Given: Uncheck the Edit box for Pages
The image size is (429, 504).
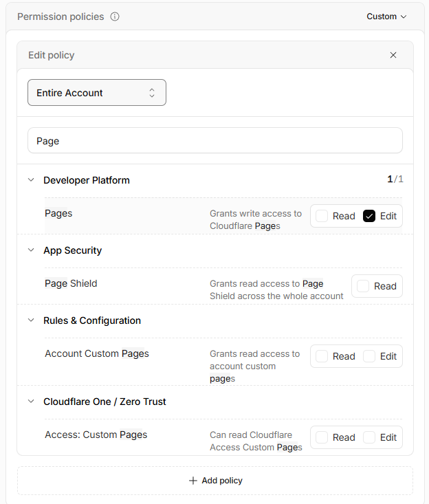Looking at the screenshot, I should click(369, 216).
